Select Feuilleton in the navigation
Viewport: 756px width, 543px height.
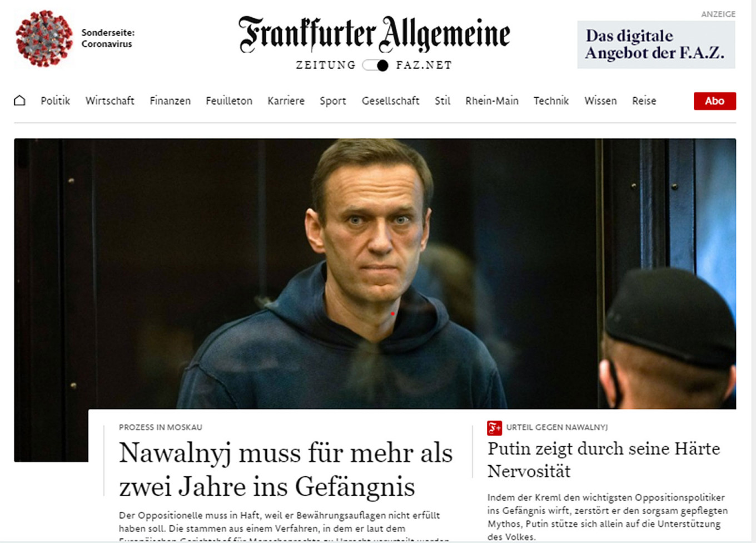coord(229,101)
